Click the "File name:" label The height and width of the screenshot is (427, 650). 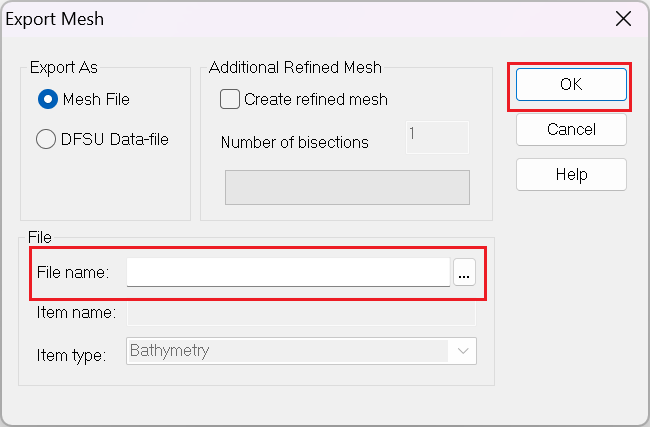[73, 272]
